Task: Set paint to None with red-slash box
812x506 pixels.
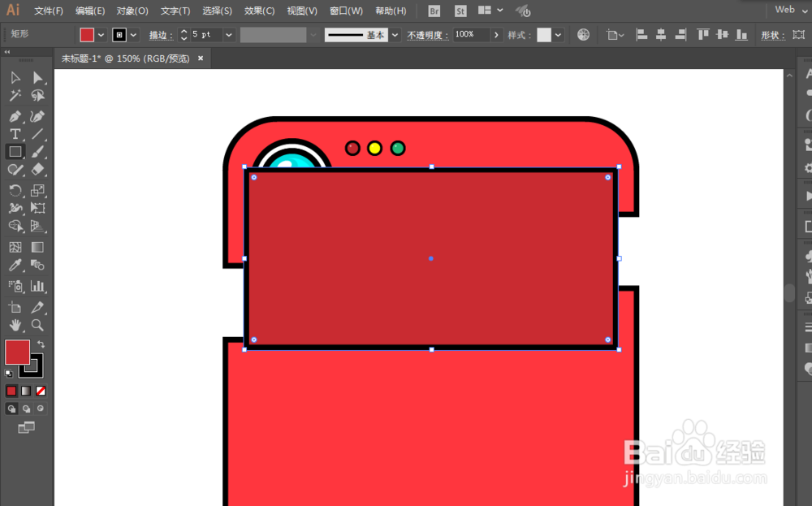Action: point(41,391)
